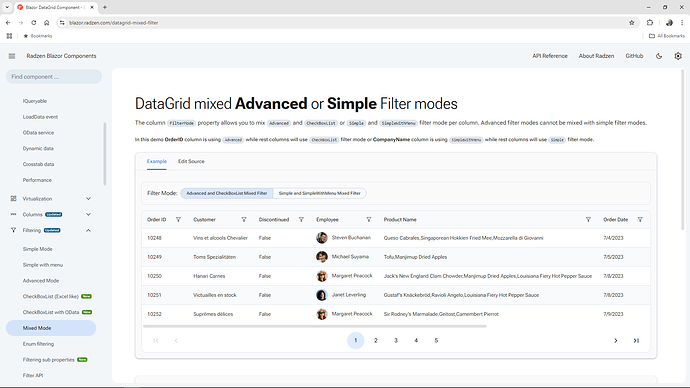Switch to the Edit Source tab
Viewport: 690px width, 388px height.
click(191, 161)
